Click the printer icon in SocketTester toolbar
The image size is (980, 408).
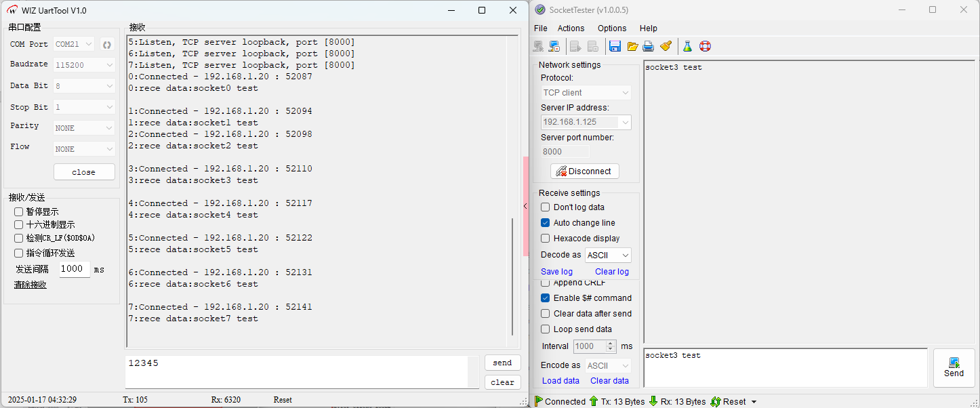[649, 47]
